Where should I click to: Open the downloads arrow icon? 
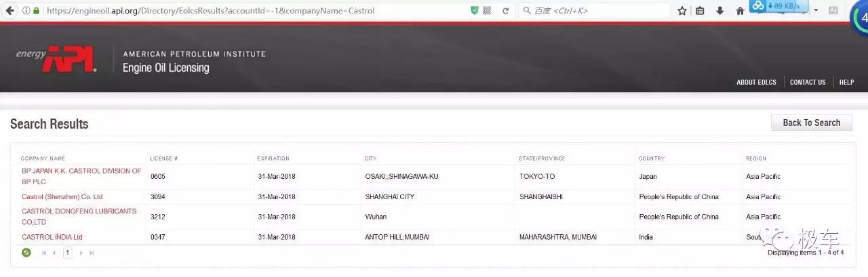(x=720, y=11)
